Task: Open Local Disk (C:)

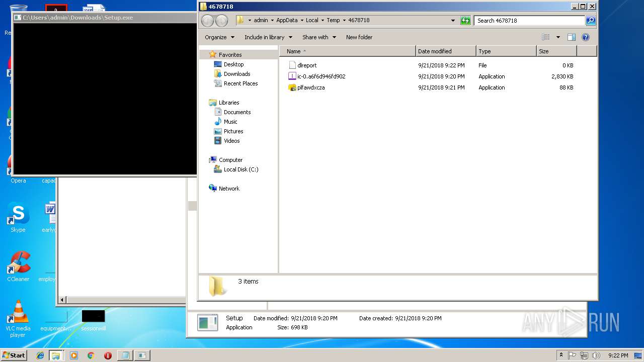Action: point(241,169)
